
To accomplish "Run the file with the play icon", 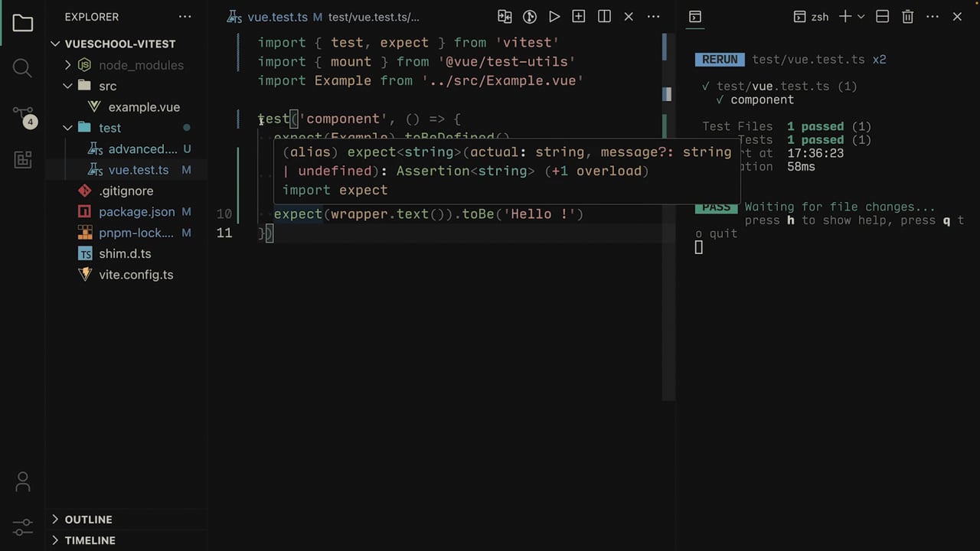I will coord(554,17).
